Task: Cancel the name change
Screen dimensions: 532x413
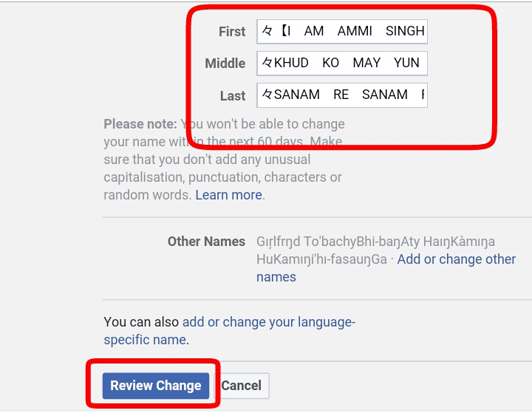Action: 242,386
